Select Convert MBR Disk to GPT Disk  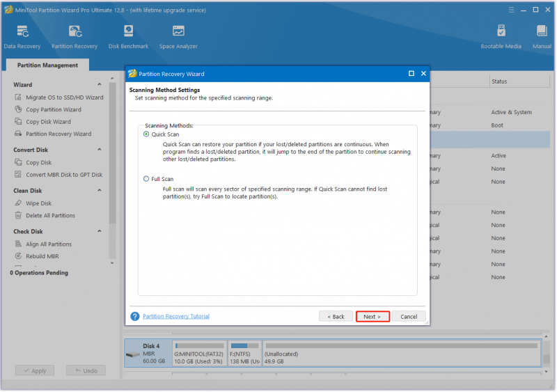pos(64,175)
